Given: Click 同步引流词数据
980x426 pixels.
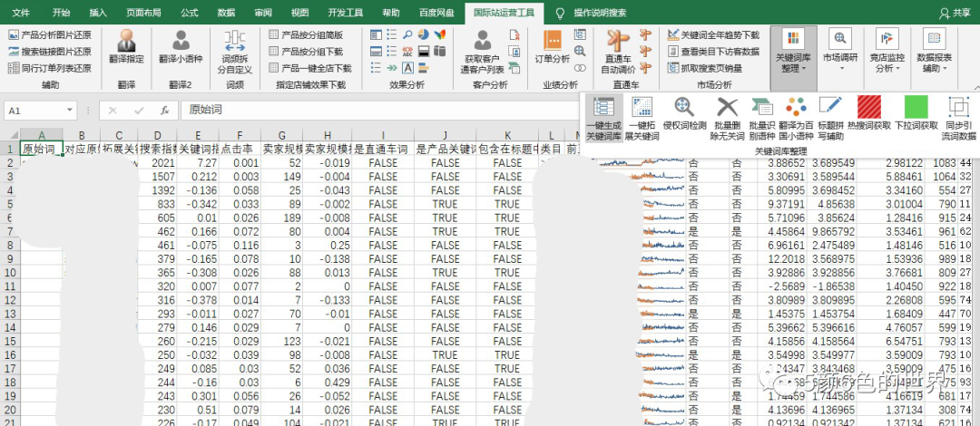Looking at the screenshot, I should 959,119.
